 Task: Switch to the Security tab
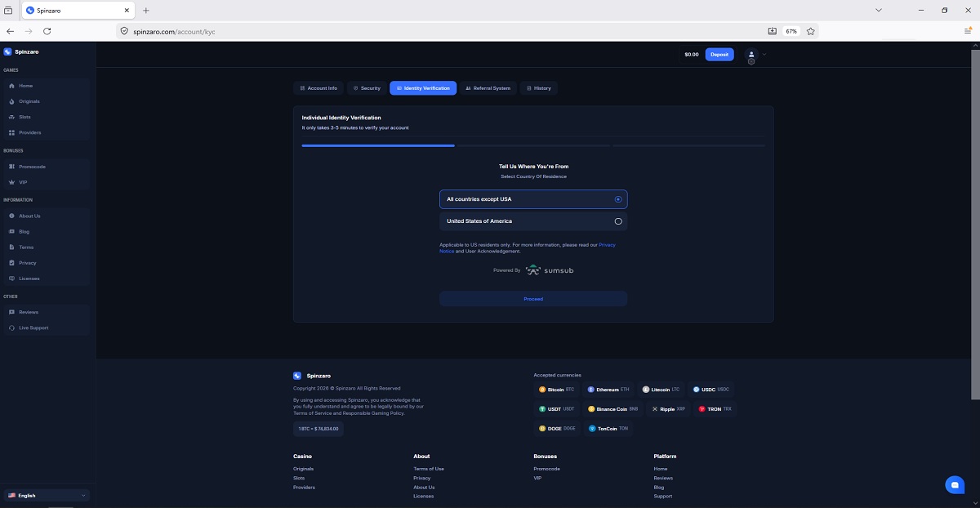pyautogui.click(x=367, y=88)
